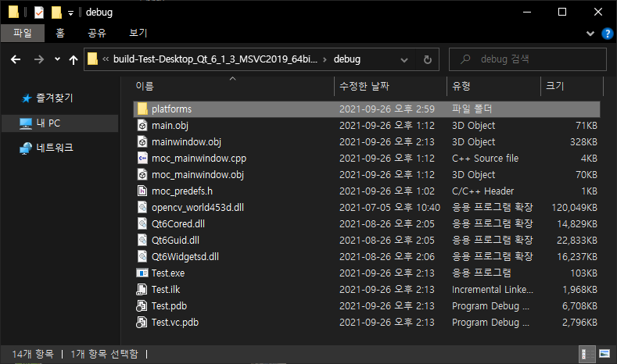Open the recent locations dropdown arrow
Screen dimensions: 617x364
coord(57,59)
